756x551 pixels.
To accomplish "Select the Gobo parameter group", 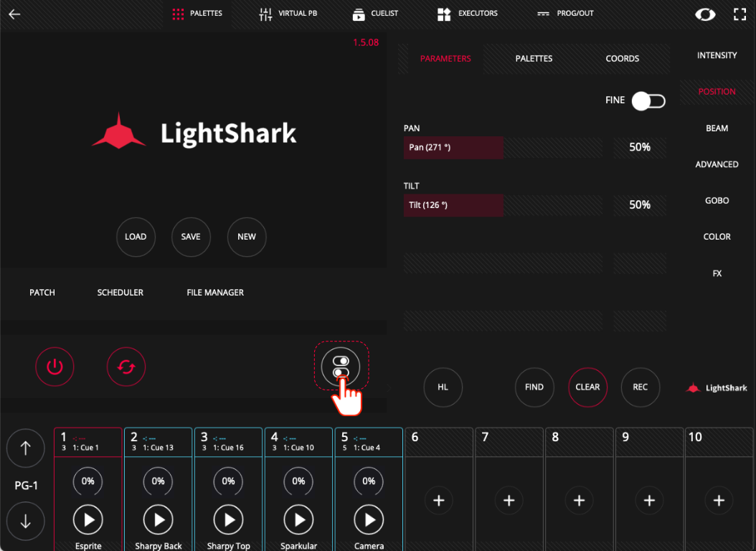I will pyautogui.click(x=717, y=201).
